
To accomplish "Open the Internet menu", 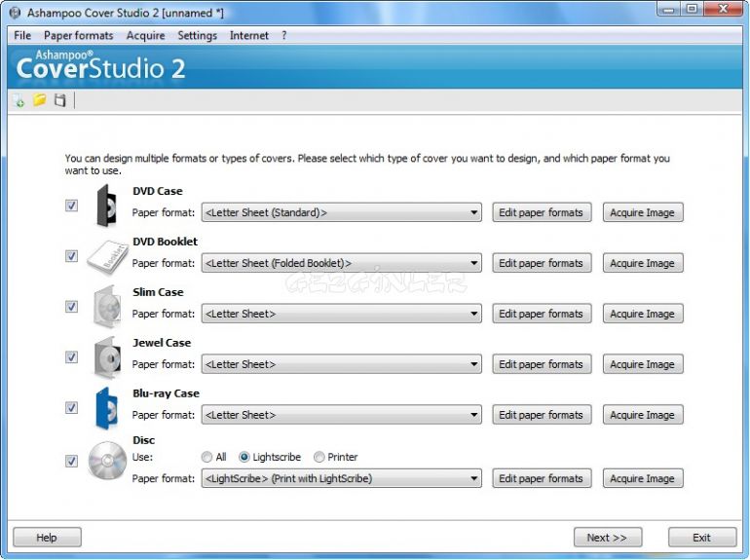I will click(x=248, y=35).
